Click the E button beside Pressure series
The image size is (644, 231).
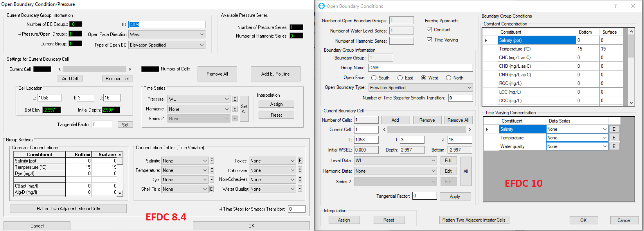point(235,99)
